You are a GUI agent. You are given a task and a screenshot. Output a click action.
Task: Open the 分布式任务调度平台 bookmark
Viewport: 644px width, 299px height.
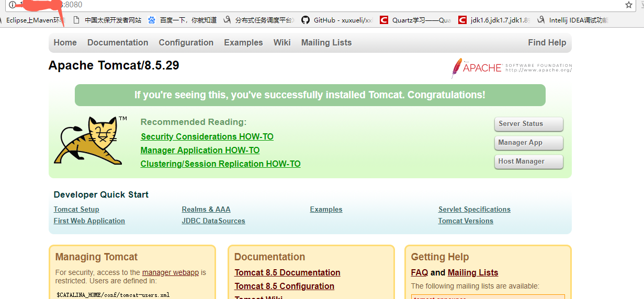tap(259, 20)
